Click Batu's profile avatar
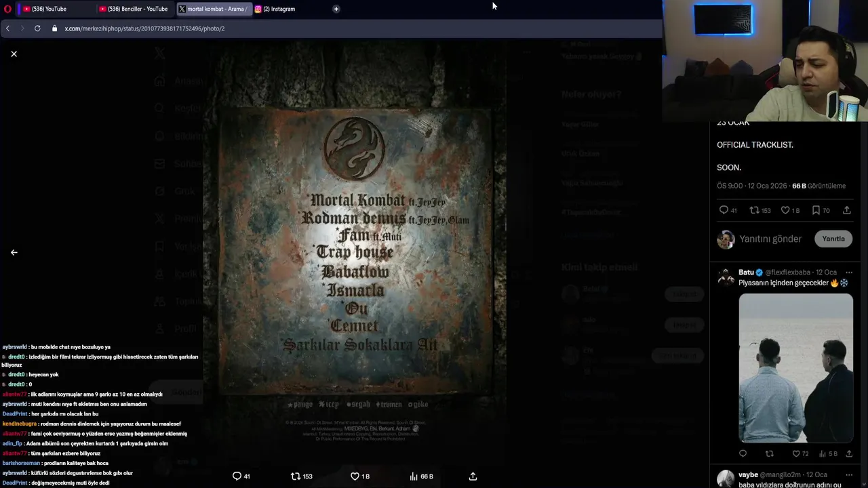Image resolution: width=868 pixels, height=488 pixels. tap(726, 276)
